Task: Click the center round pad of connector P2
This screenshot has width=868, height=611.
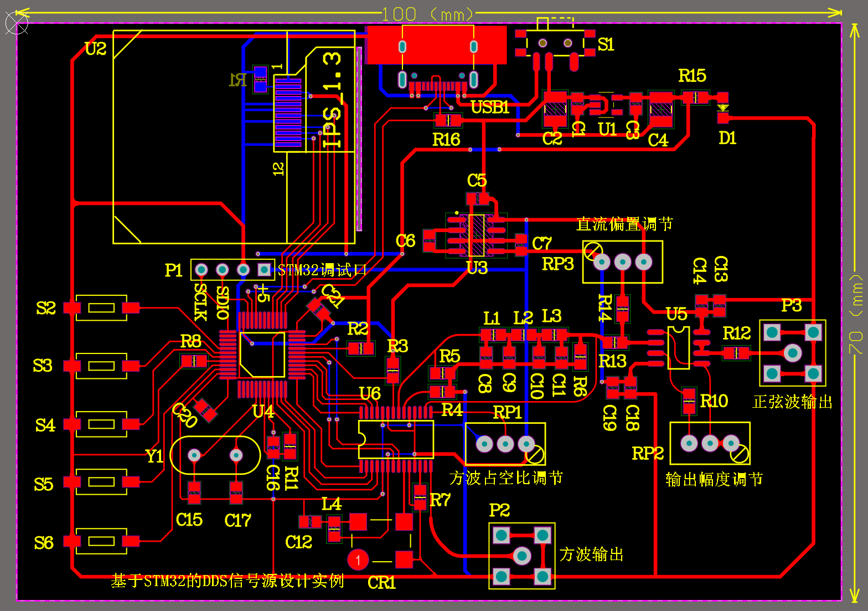Action: [522, 556]
